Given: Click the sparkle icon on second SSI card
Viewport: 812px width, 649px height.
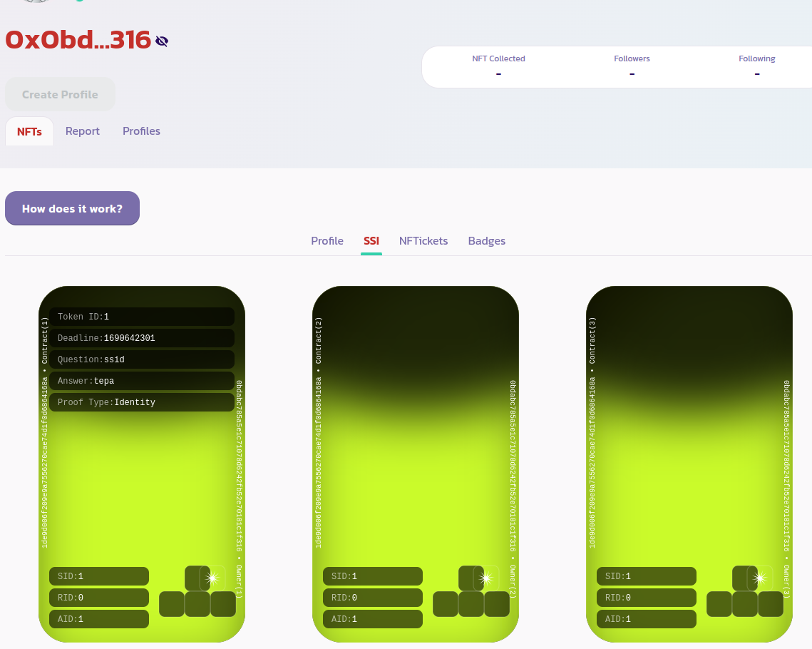Looking at the screenshot, I should tap(485, 578).
